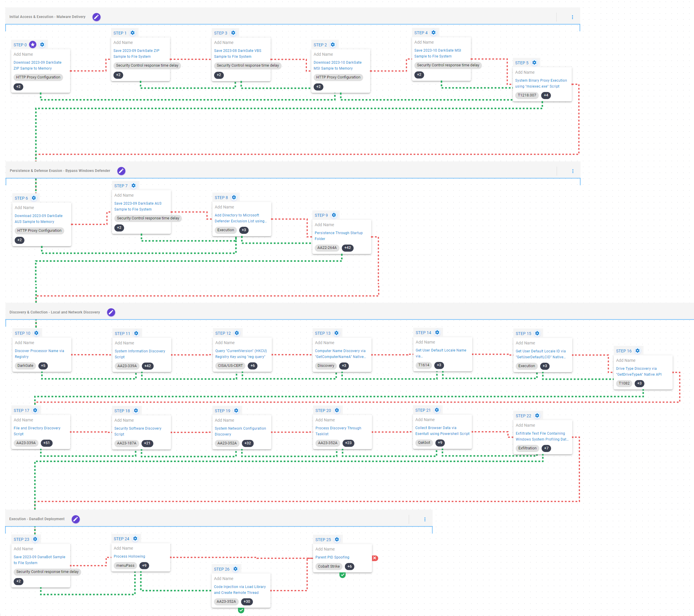Open 'Process Hollowing' scenario link
This screenshot has width=694, height=616.
coord(129,556)
